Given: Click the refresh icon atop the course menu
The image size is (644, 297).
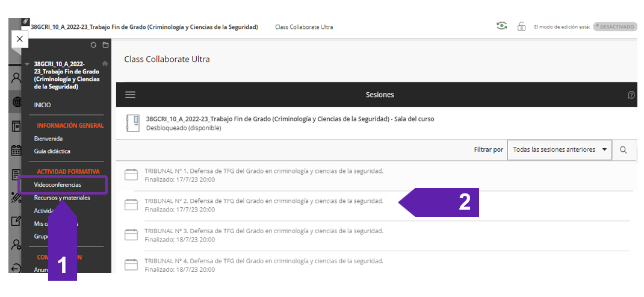Looking at the screenshot, I should [93, 45].
